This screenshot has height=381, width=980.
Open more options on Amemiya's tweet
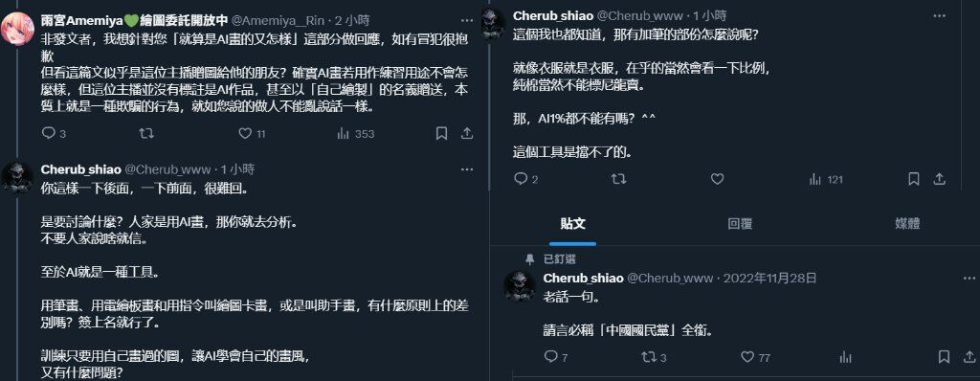[x=466, y=20]
